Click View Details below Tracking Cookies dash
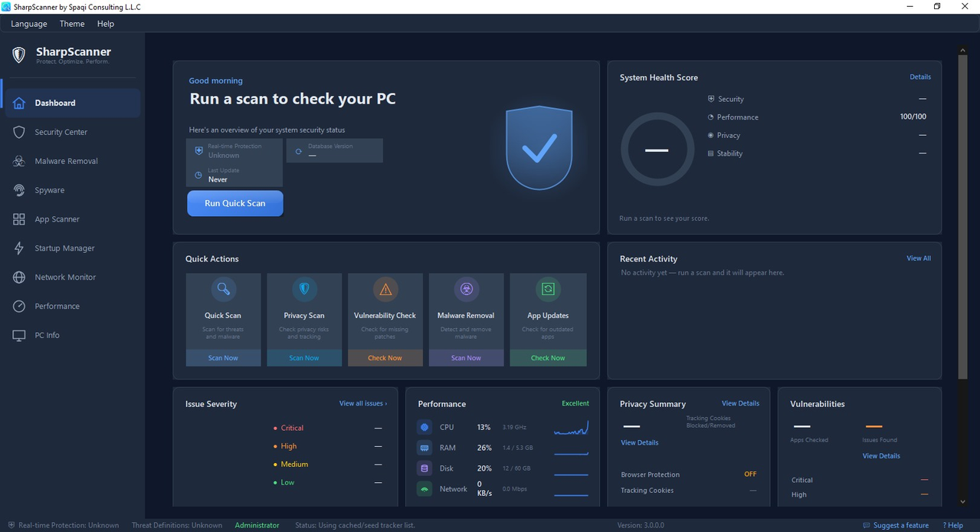 [x=640, y=442]
